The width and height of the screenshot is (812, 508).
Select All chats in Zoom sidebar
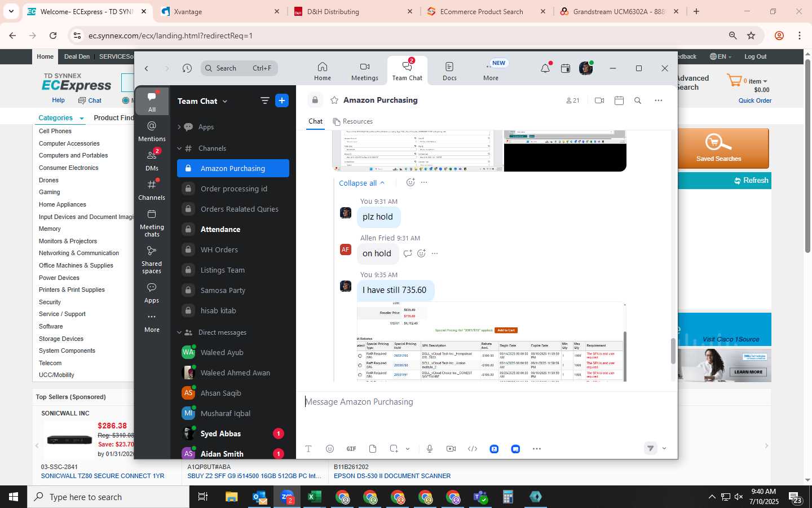tap(152, 102)
